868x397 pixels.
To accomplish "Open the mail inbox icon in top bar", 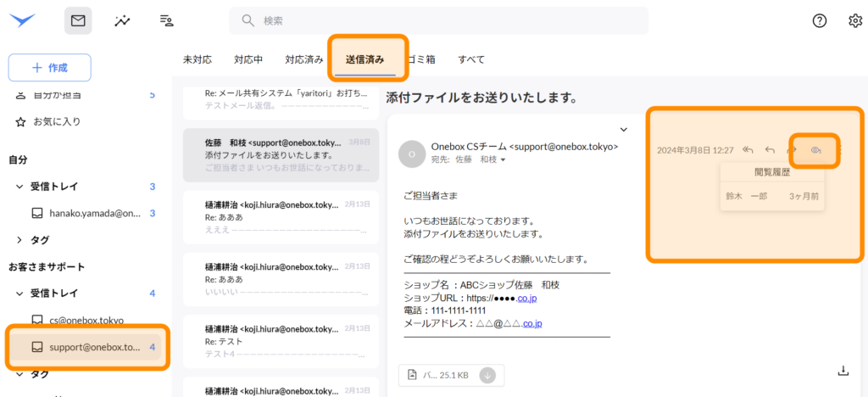I will pyautogui.click(x=78, y=21).
